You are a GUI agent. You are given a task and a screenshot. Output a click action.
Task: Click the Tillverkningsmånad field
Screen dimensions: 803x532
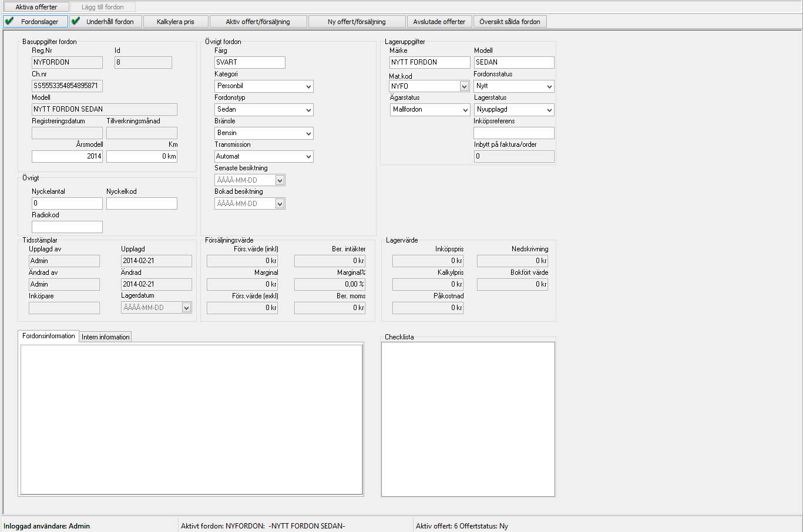coord(142,133)
